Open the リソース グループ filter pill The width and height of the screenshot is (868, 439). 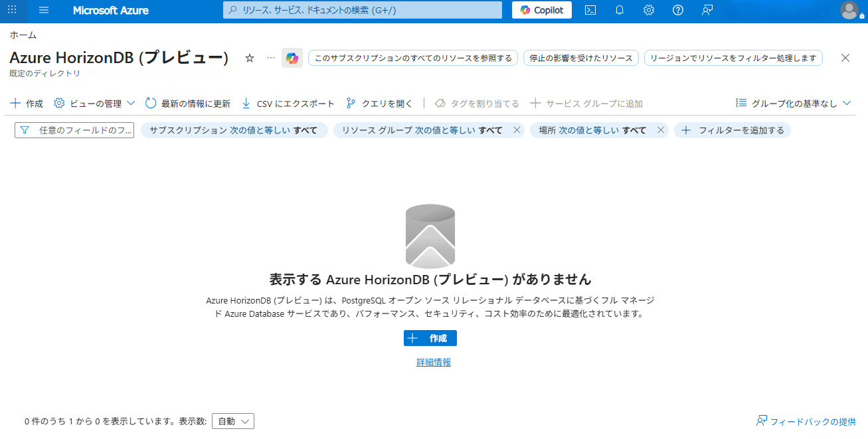[422, 130]
